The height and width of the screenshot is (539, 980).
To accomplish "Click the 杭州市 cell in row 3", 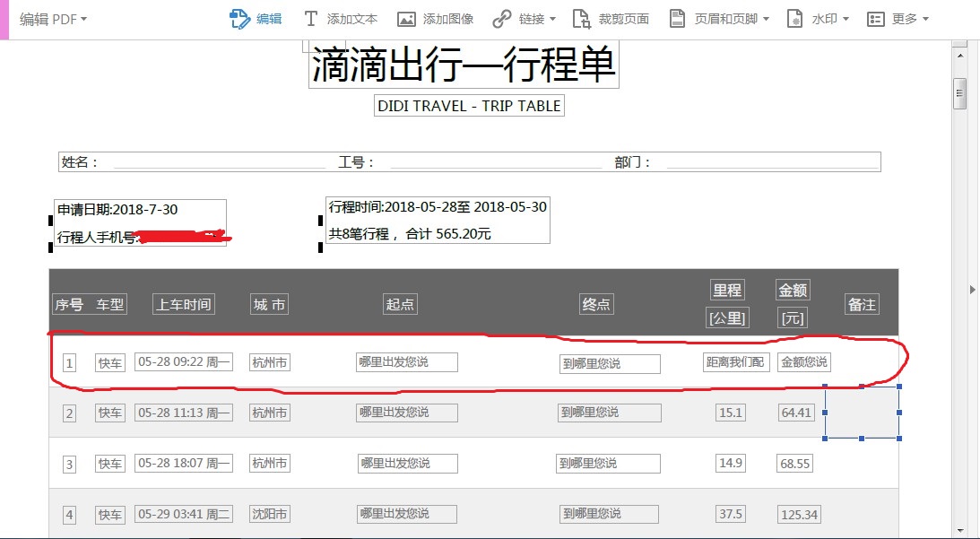I will [x=269, y=464].
